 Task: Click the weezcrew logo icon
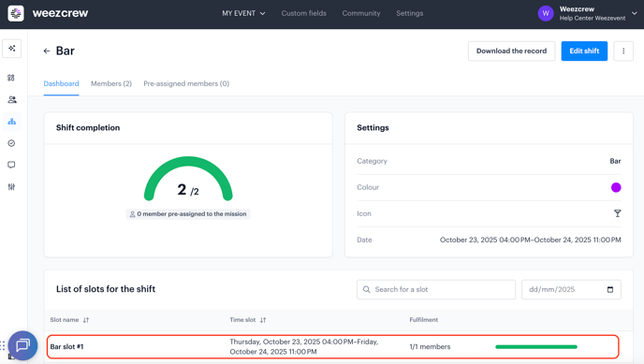(x=16, y=13)
